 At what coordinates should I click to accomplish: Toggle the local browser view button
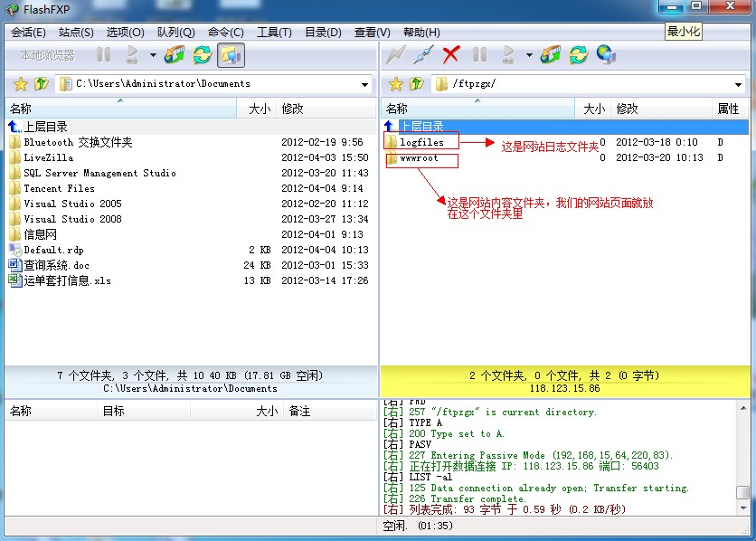coord(231,55)
